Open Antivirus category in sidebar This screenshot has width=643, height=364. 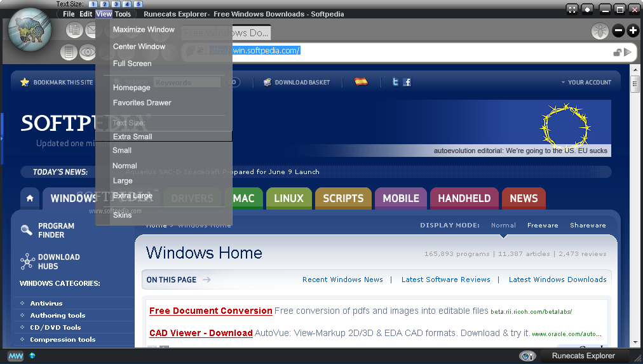click(46, 304)
